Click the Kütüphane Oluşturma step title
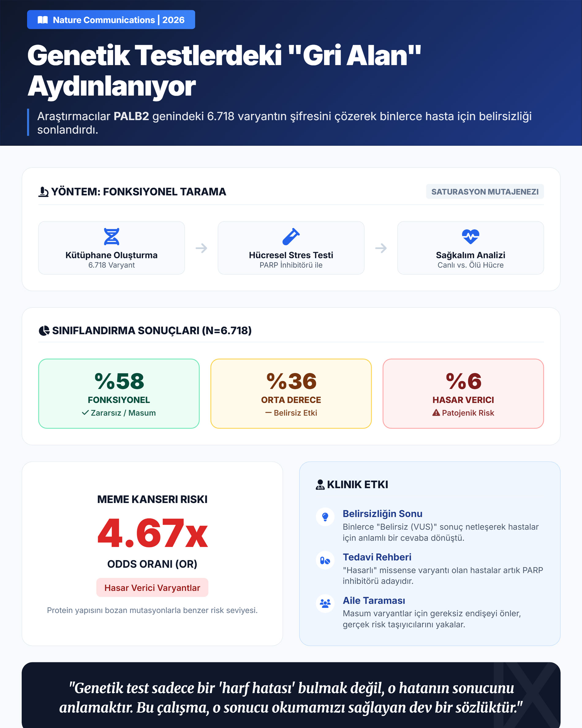582x728 pixels. pos(111,255)
